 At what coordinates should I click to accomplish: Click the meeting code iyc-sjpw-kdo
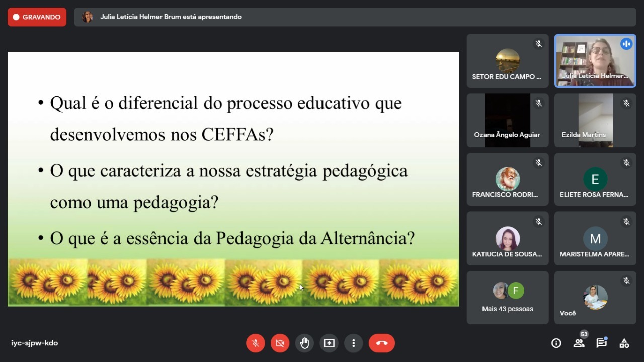pyautogui.click(x=35, y=343)
